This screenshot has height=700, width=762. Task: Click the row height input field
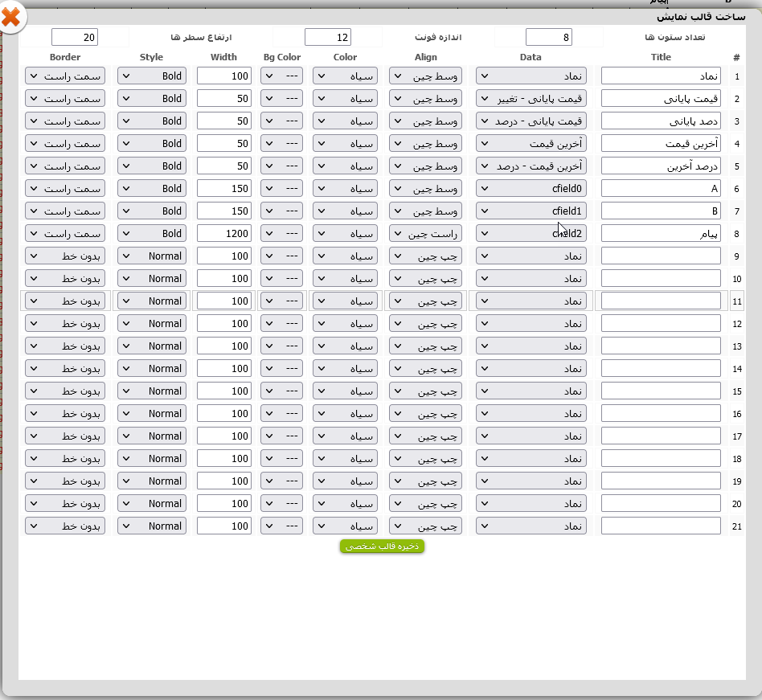[x=75, y=37]
